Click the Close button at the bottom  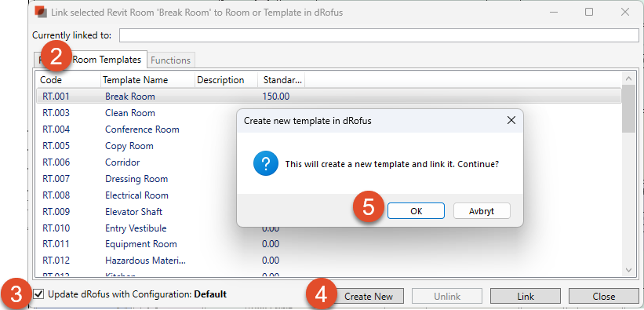tap(603, 296)
